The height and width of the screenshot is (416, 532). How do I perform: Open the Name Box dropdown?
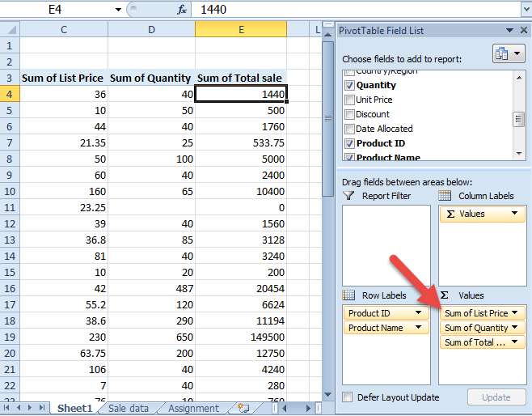118,10
